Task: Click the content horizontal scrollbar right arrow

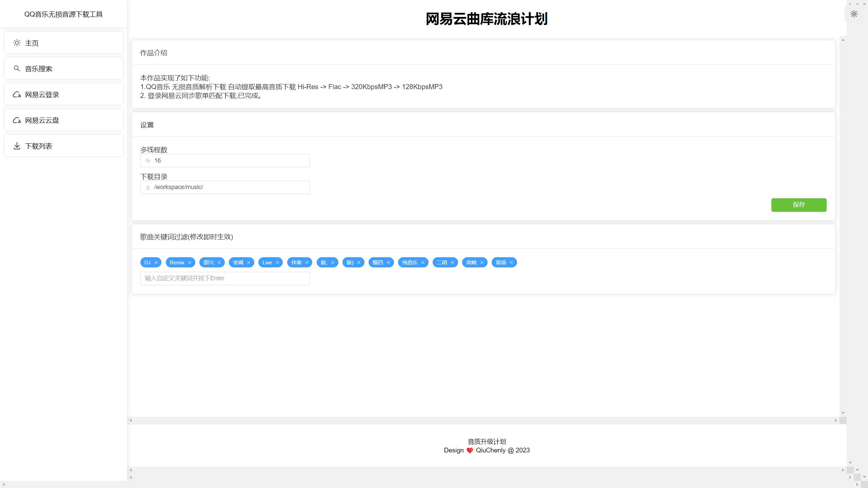Action: [x=836, y=420]
